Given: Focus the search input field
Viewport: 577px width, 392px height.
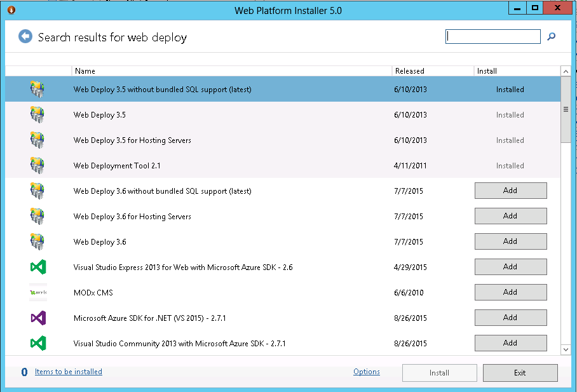Looking at the screenshot, I should click(492, 36).
